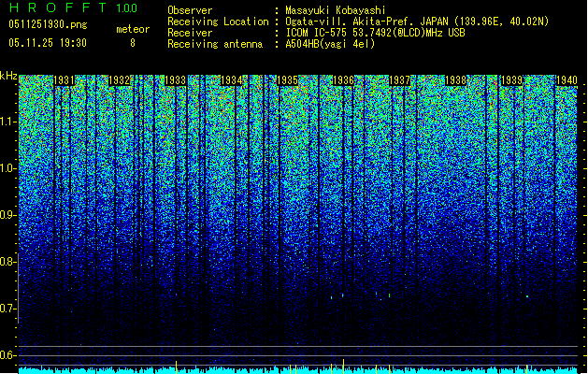588x374 pixels.
Task: Click the 1936 time marker
Action: (343, 80)
